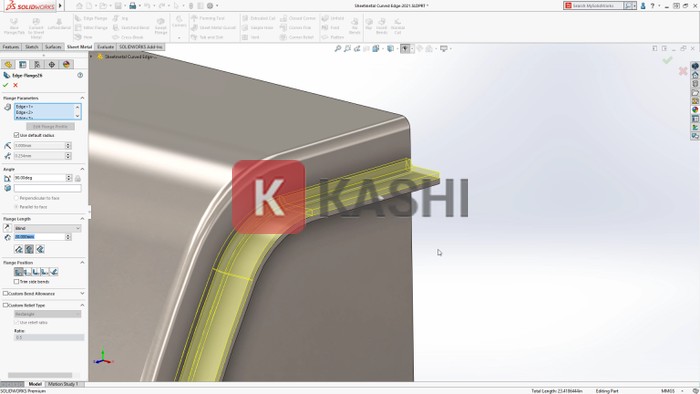The height and width of the screenshot is (394, 700).
Task: Collapse the Custom Relief Type section
Action: (x=82, y=305)
